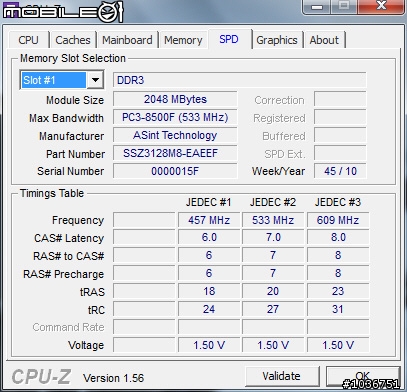The height and width of the screenshot is (392, 407).
Task: Click the PC3-8500F (533 MHz) bandwidth value
Action: pyautogui.click(x=175, y=117)
